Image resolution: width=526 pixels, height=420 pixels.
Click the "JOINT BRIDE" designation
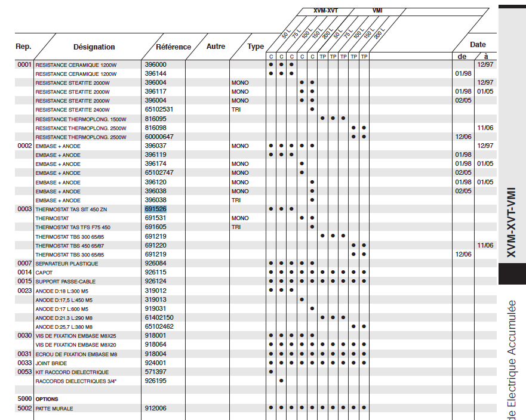point(51,363)
